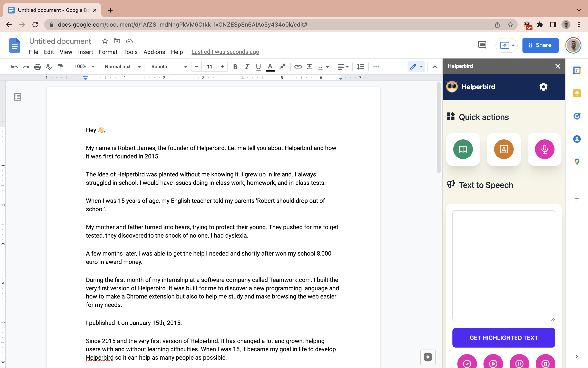Open the View menu

pos(66,52)
